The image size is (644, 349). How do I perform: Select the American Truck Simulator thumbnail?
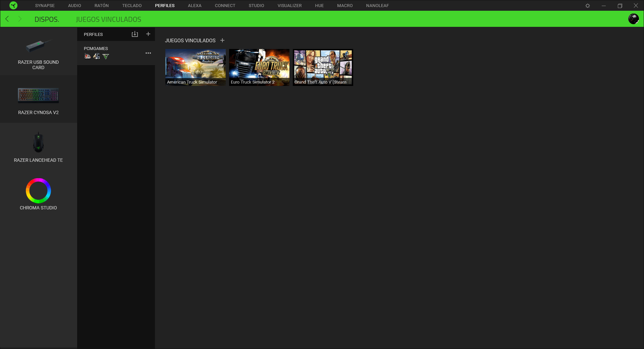click(x=196, y=67)
